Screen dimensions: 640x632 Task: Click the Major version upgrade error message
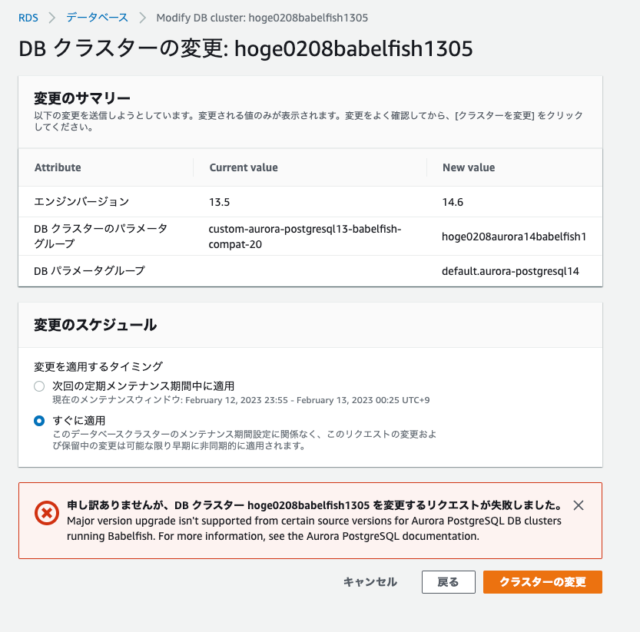point(314,528)
